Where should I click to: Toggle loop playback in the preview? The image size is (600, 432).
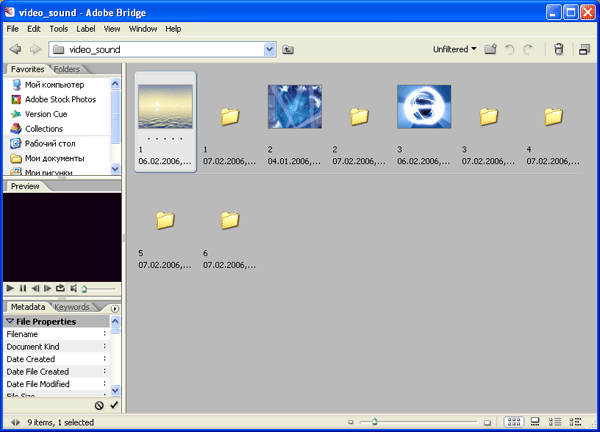pyautogui.click(x=59, y=288)
